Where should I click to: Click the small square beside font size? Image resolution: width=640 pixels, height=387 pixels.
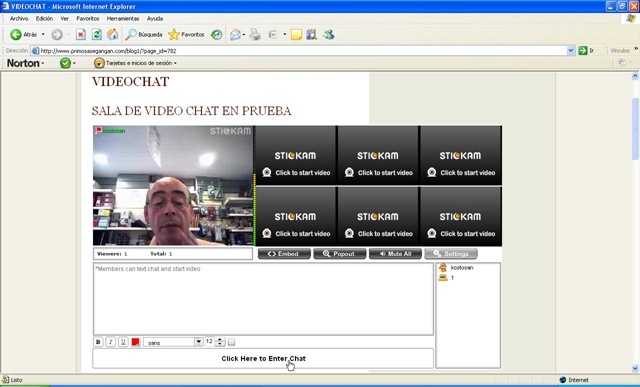click(231, 342)
